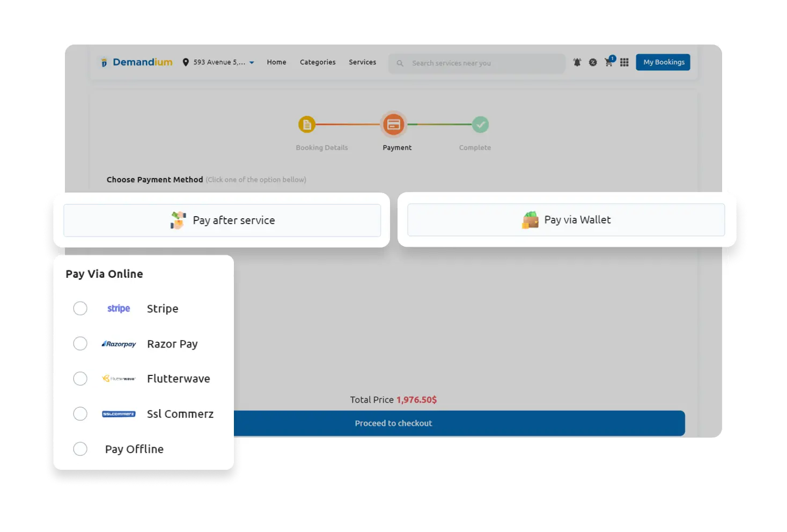The image size is (787, 532).
Task: Open the Categories menu item
Action: (318, 62)
